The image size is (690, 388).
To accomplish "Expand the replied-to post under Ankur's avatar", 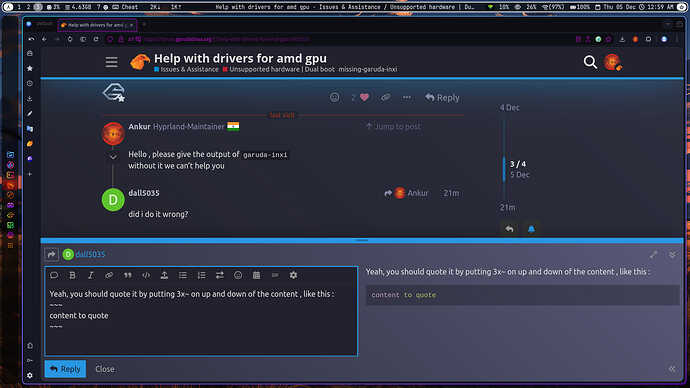I will 113,156.
